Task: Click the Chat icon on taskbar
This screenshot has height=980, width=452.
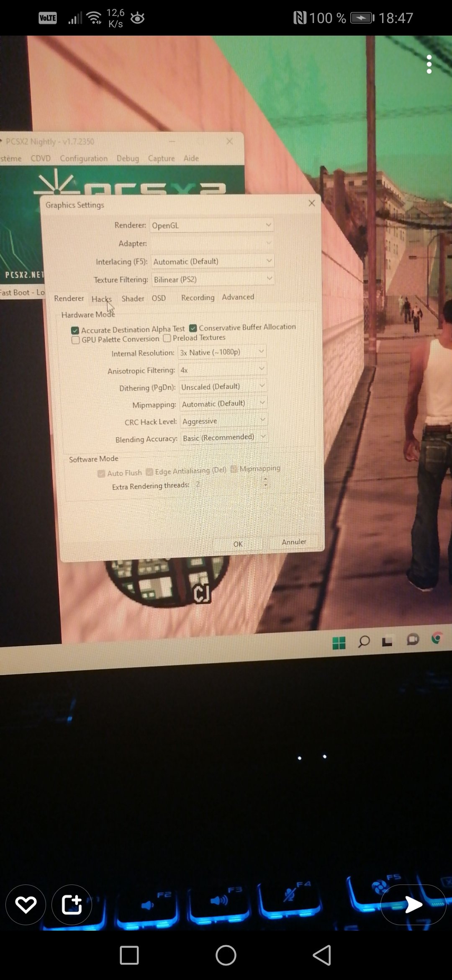Action: click(413, 640)
